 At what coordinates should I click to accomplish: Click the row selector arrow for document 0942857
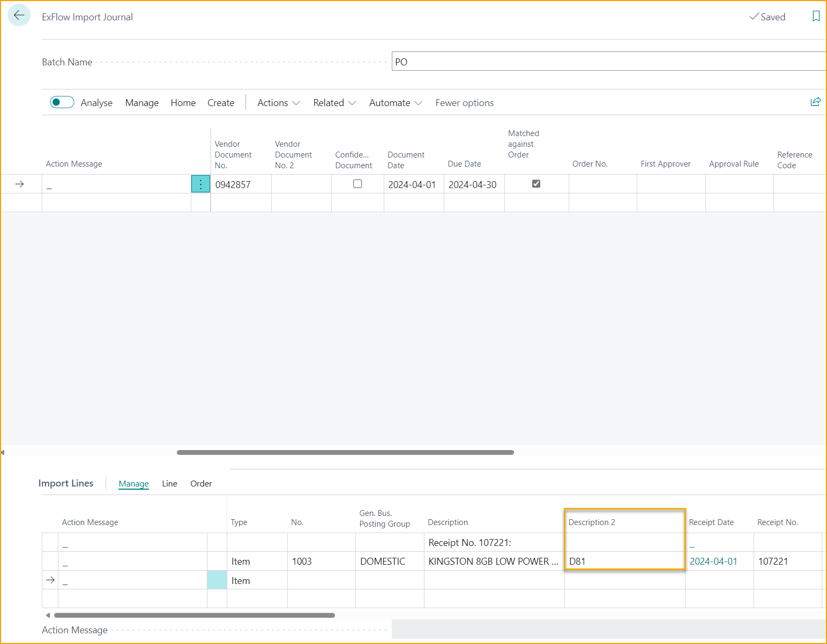[20, 184]
